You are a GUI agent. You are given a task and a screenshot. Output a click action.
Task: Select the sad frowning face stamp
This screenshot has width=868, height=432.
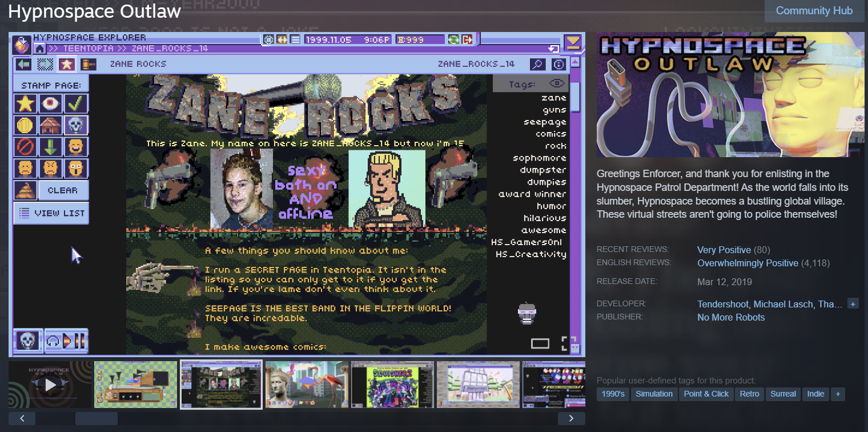coord(26,169)
